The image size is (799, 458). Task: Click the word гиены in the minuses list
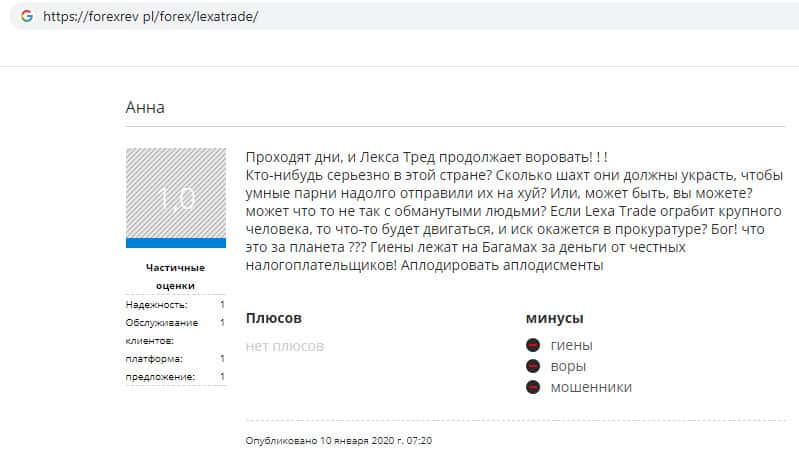click(x=571, y=345)
